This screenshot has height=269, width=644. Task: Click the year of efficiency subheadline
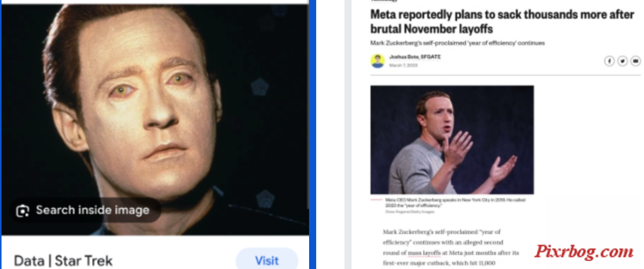coord(457,43)
